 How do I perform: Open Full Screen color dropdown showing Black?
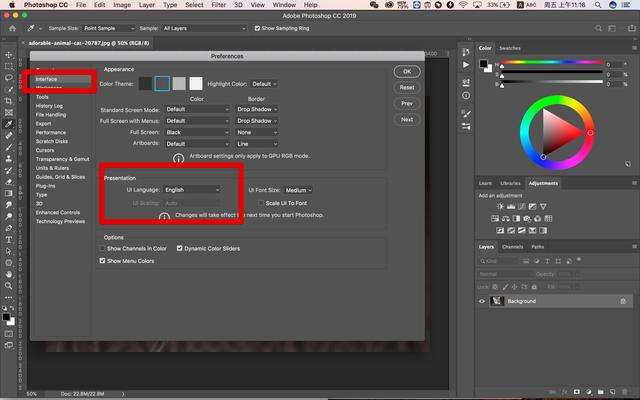198,132
